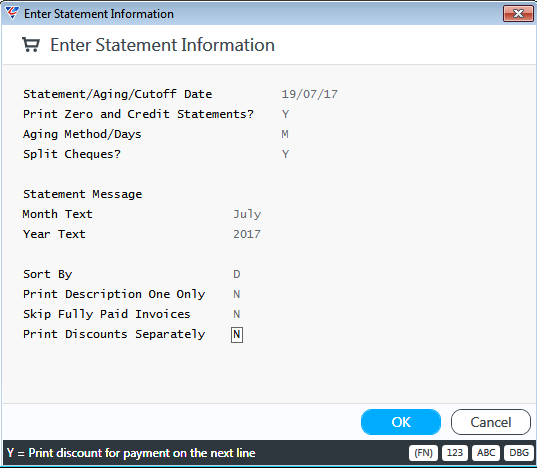Toggle the (FN) keyboard indicator
537x468 pixels.
coord(423,453)
